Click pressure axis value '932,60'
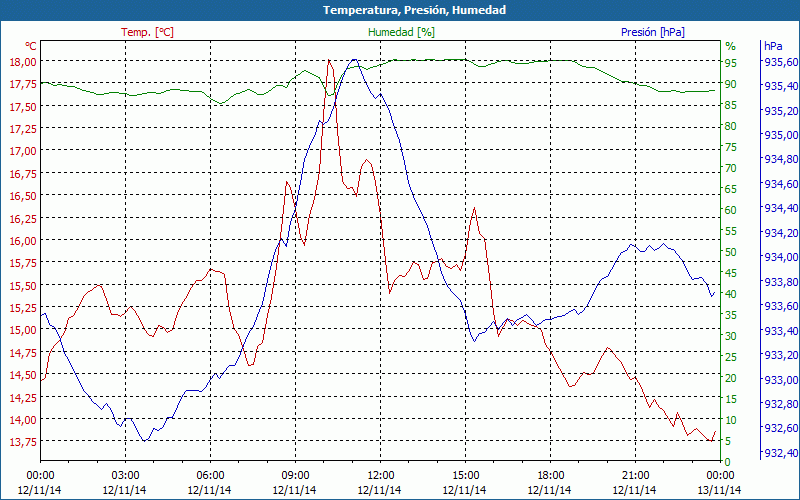The width and height of the screenshot is (800, 500). click(781, 428)
